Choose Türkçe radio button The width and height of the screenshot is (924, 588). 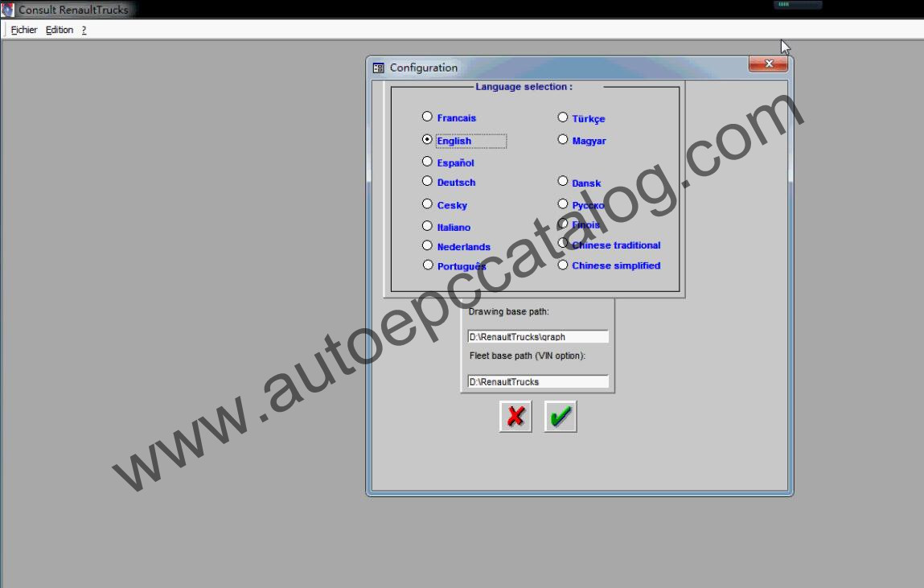click(563, 117)
